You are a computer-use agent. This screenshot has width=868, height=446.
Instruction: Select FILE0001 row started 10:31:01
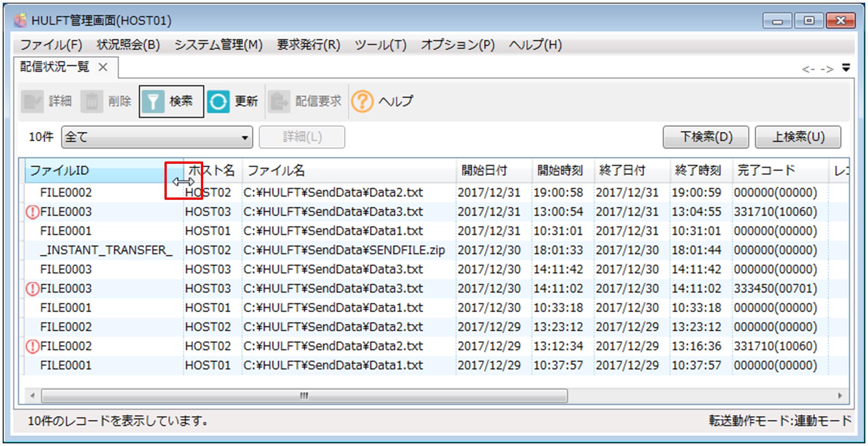click(437, 231)
